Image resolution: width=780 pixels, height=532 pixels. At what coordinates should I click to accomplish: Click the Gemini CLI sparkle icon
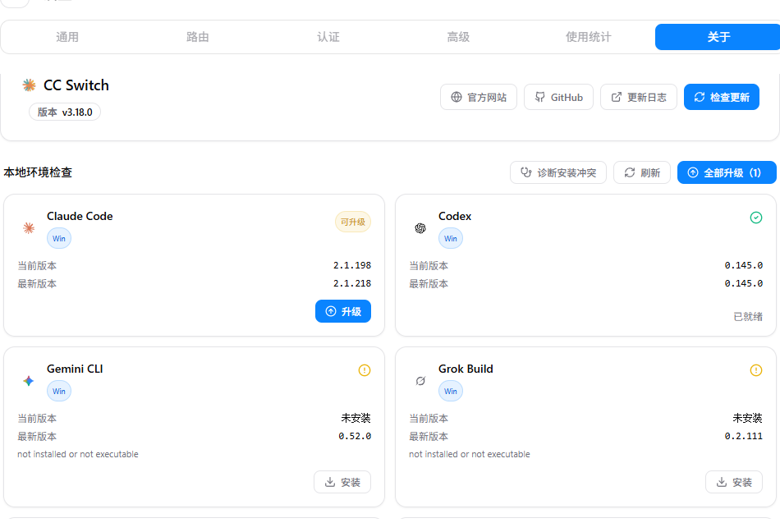point(29,381)
